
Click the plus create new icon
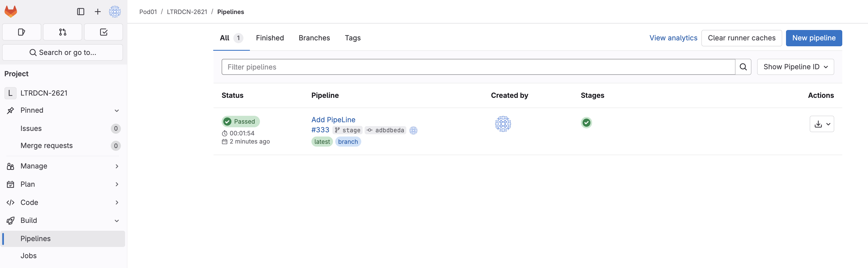98,12
